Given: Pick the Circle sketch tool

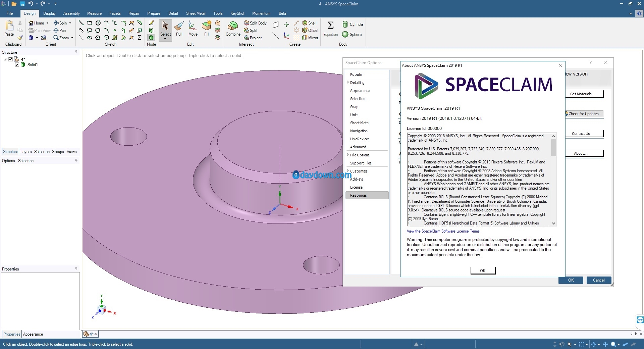Looking at the screenshot, I should tap(98, 23).
